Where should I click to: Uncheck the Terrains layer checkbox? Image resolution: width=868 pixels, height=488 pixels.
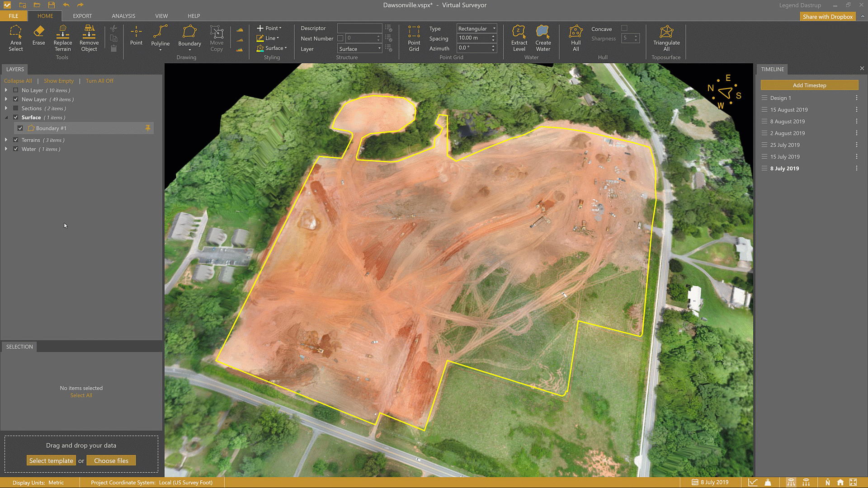click(x=16, y=140)
